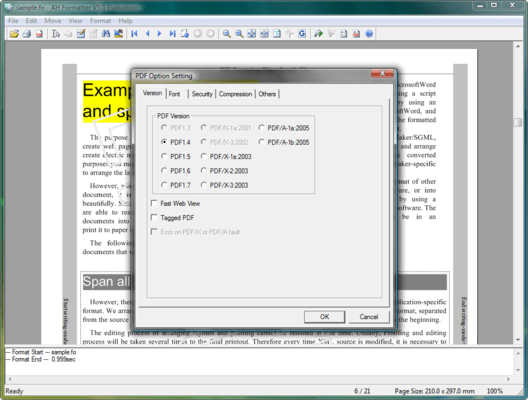This screenshot has height=400, width=528.
Task: Click the blue help question icon
Action: click(369, 34)
